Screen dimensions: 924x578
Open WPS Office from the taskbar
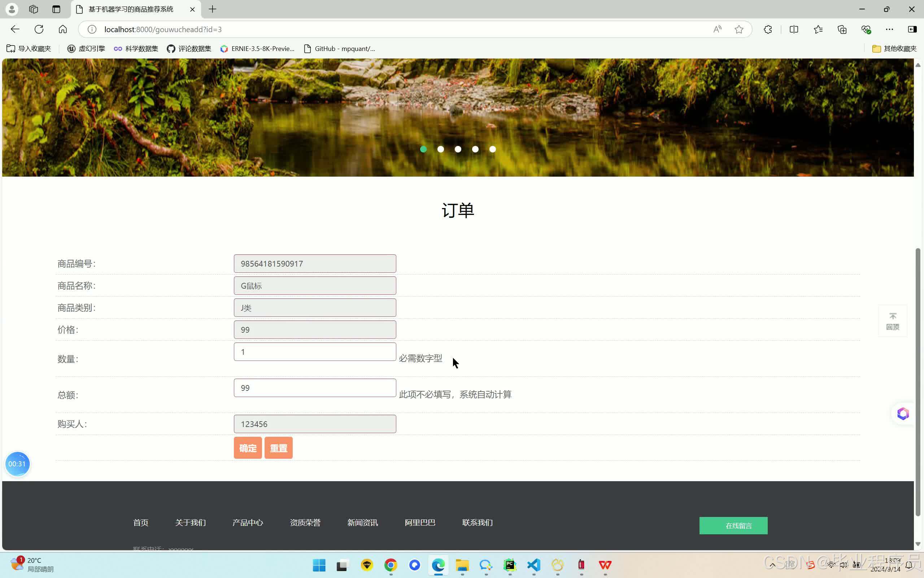point(605,565)
